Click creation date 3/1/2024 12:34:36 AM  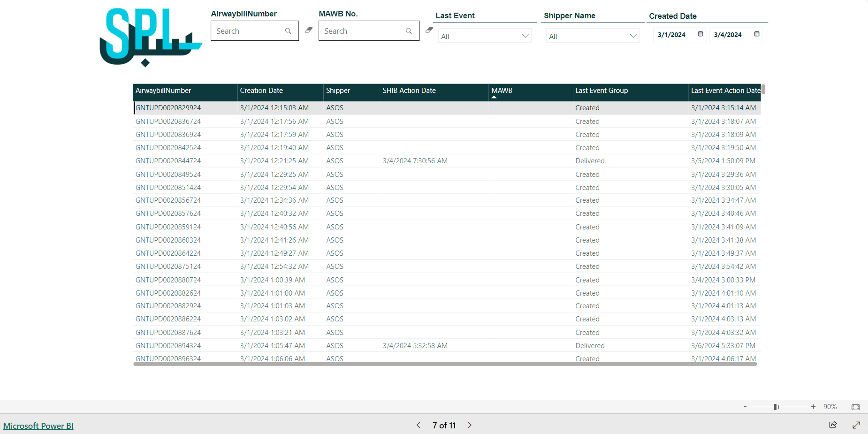click(x=274, y=200)
